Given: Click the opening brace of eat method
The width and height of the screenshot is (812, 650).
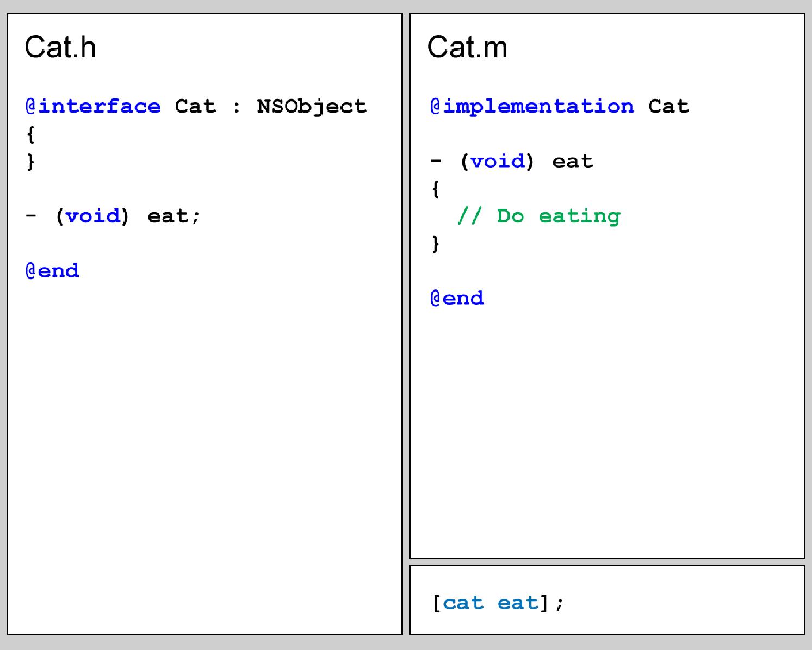Looking at the screenshot, I should (x=436, y=189).
